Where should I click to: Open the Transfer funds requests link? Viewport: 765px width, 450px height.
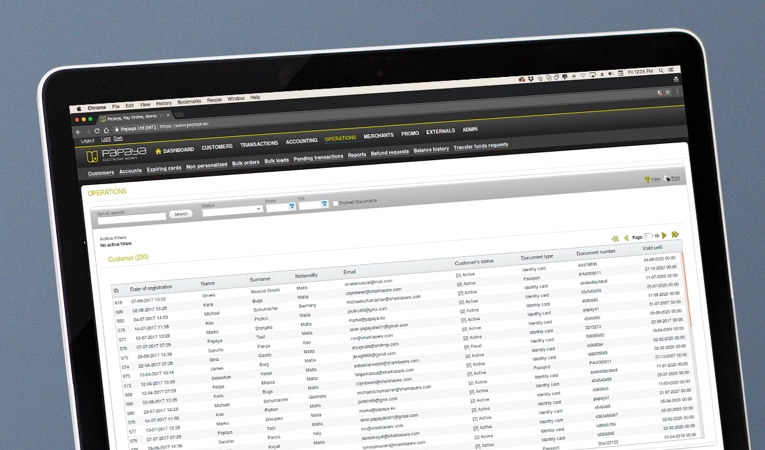(481, 145)
